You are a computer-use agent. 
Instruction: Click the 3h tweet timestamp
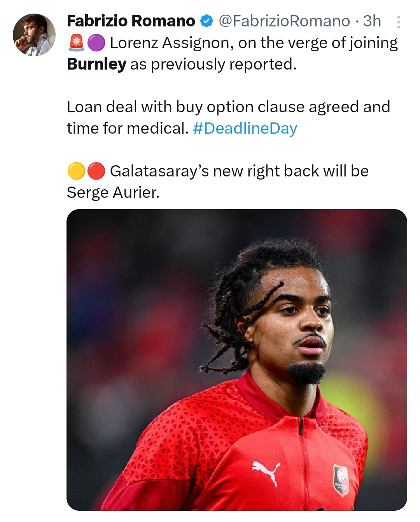(x=372, y=21)
